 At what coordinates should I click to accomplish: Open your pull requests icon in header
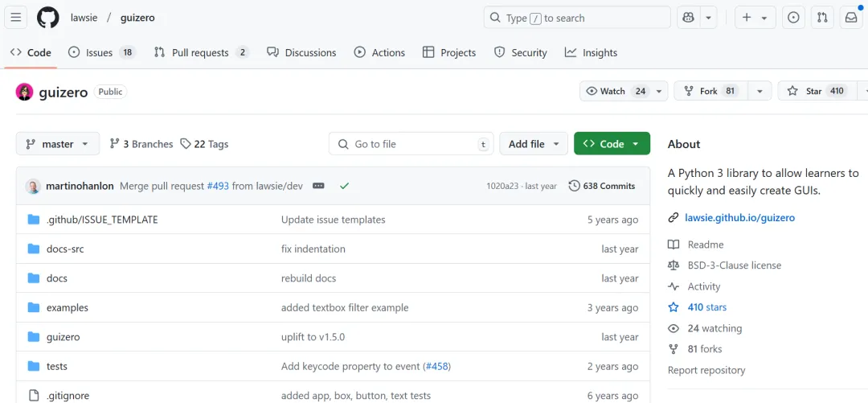[x=822, y=18]
